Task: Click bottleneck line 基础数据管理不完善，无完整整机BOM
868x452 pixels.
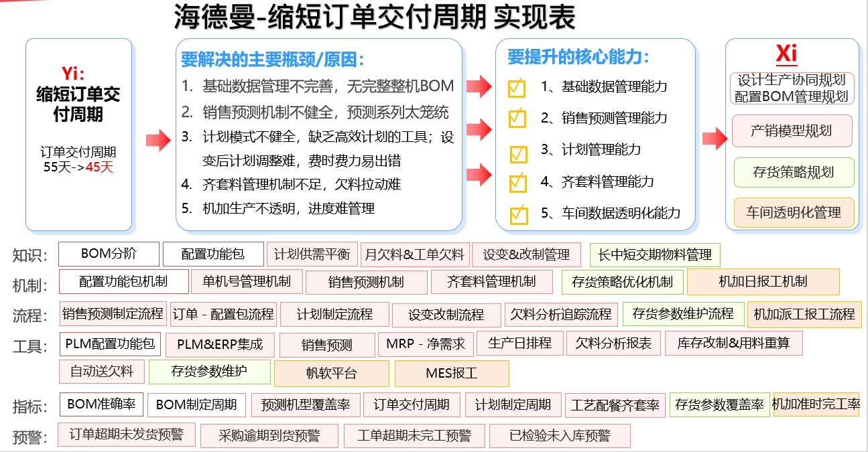Action: click(328, 86)
